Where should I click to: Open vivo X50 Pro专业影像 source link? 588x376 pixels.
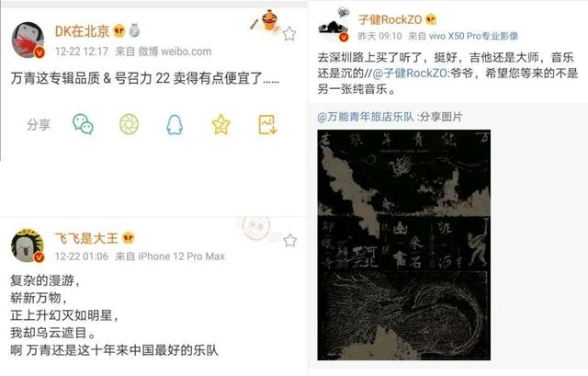tap(474, 36)
